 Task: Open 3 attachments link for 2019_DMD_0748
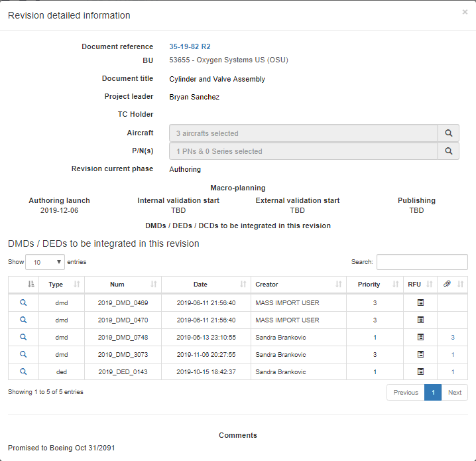point(453,337)
